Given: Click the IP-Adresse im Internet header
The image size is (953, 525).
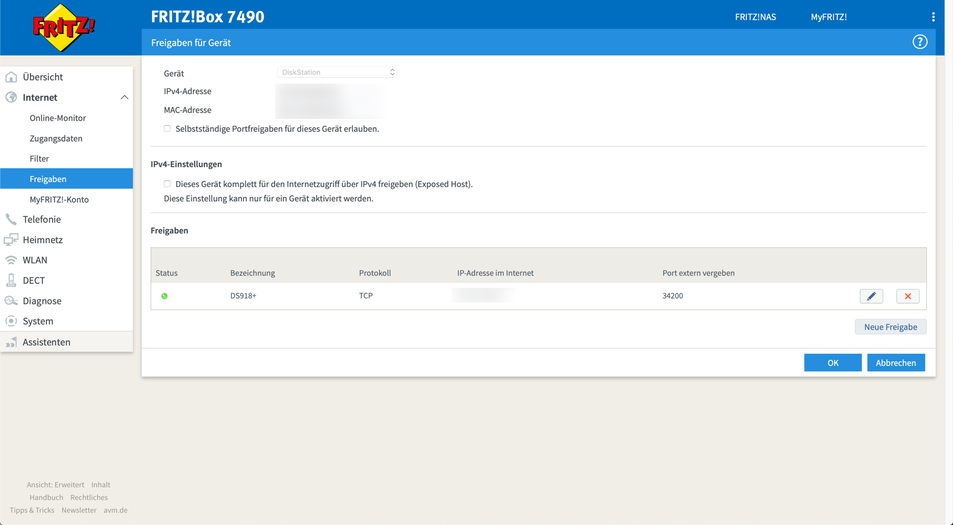Looking at the screenshot, I should point(495,273).
